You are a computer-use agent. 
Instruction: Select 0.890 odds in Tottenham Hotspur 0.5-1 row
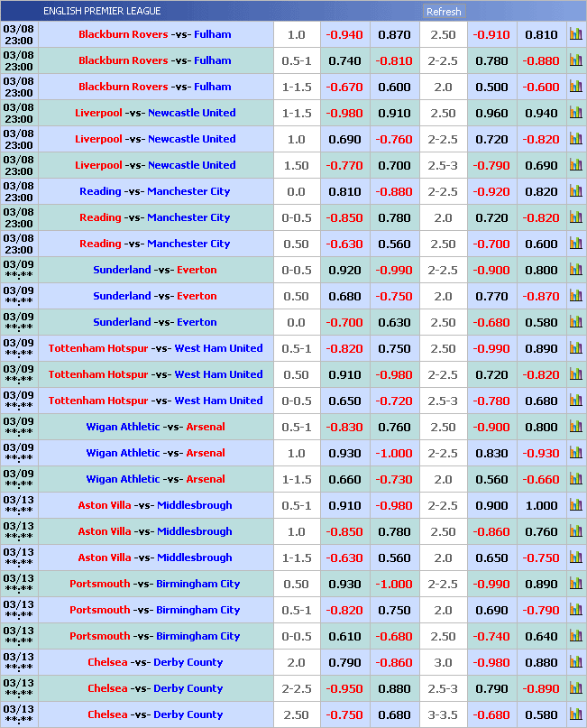542,349
